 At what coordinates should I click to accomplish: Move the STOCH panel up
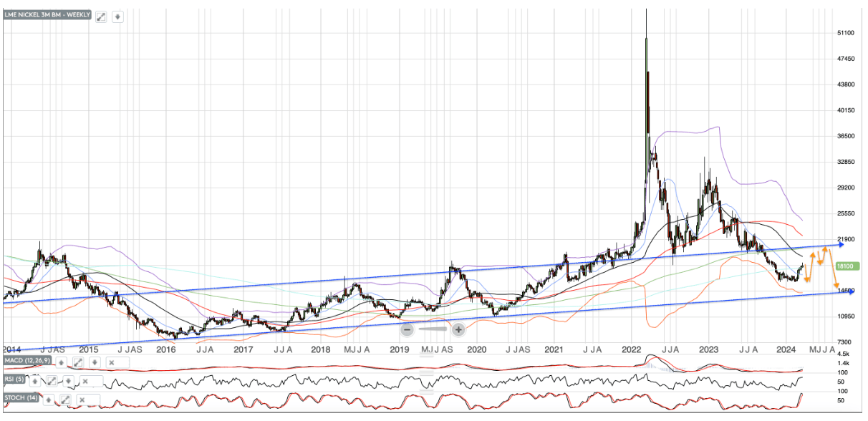pyautogui.click(x=50, y=399)
